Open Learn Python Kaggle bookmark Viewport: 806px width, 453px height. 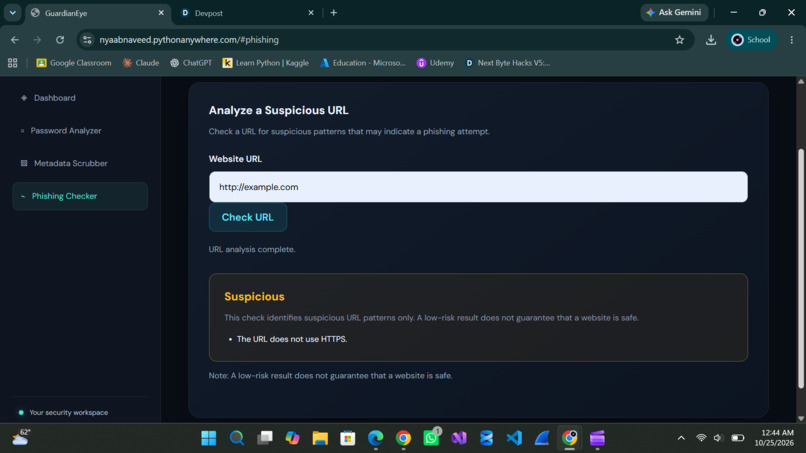coord(266,63)
